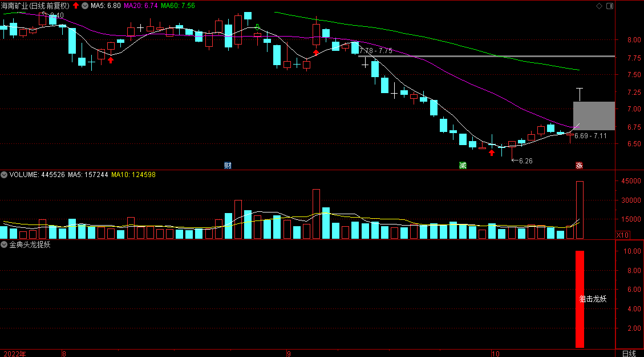Click the 7.50 price axis label
Screen dimensions: 644x357
(x=634, y=74)
